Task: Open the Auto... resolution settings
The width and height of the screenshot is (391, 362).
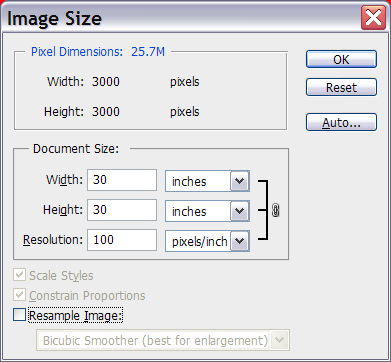Action: click(x=341, y=122)
